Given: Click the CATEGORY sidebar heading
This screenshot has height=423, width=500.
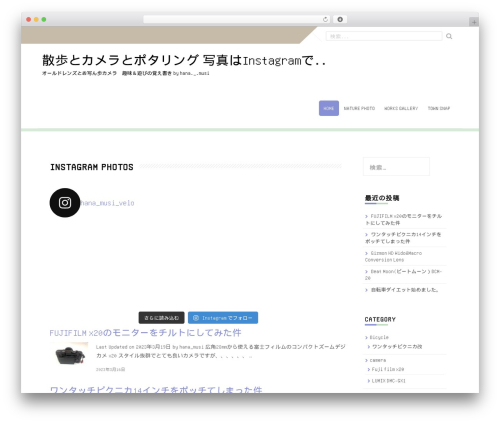Looking at the screenshot, I should coord(380,319).
